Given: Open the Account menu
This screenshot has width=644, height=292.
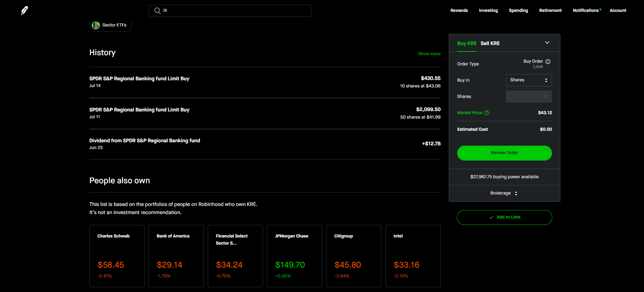Looking at the screenshot, I should pyautogui.click(x=618, y=11).
